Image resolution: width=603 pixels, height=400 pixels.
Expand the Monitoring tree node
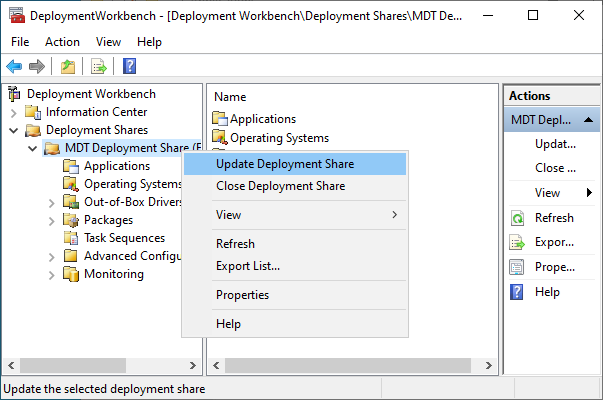[x=52, y=275]
